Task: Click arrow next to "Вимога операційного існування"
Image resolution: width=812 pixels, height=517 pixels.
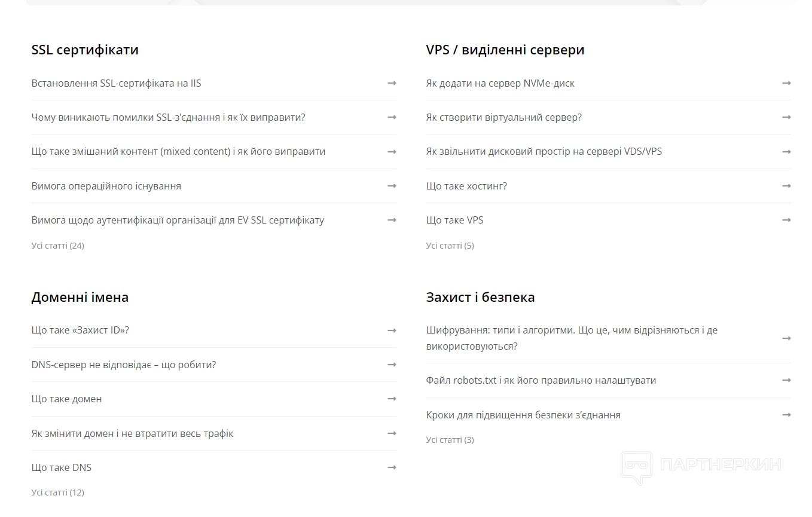Action: coord(392,186)
